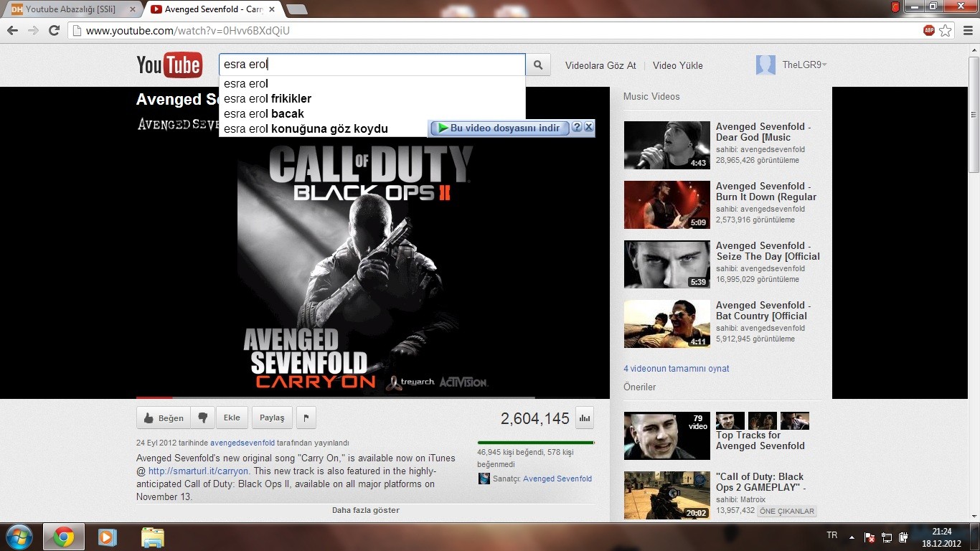Flag the video with report icon
Image resolution: width=980 pixels, height=551 pixels.
click(306, 418)
